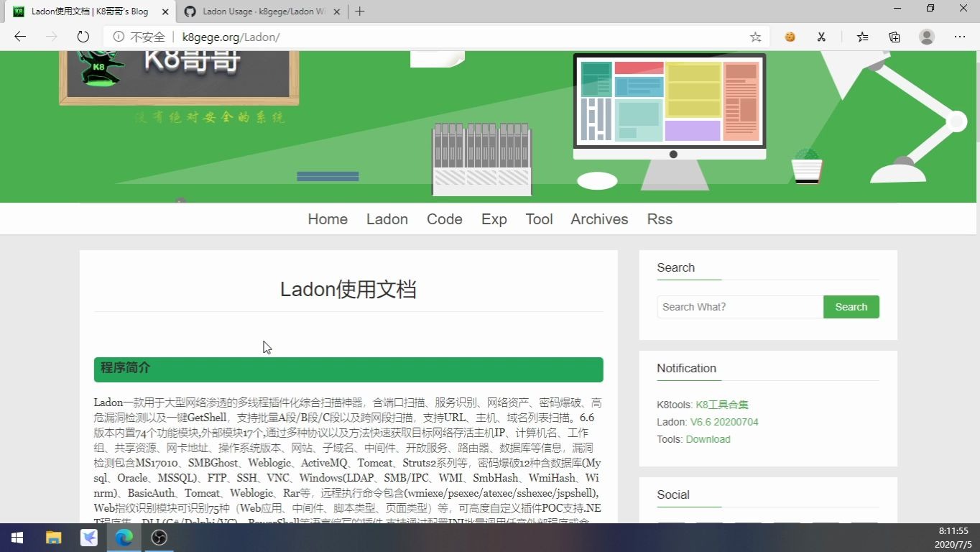Open the K8工具合集 link
The height and width of the screenshot is (552, 980).
click(722, 405)
